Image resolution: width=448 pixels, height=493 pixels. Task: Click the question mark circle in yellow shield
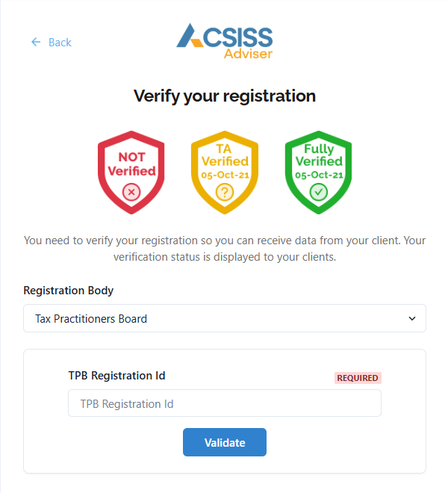pos(225,193)
